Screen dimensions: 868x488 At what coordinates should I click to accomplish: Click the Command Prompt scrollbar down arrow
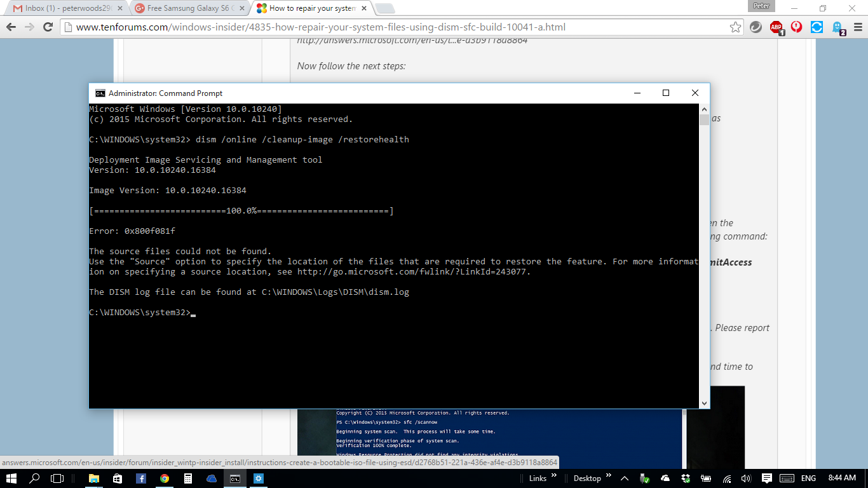pos(704,403)
